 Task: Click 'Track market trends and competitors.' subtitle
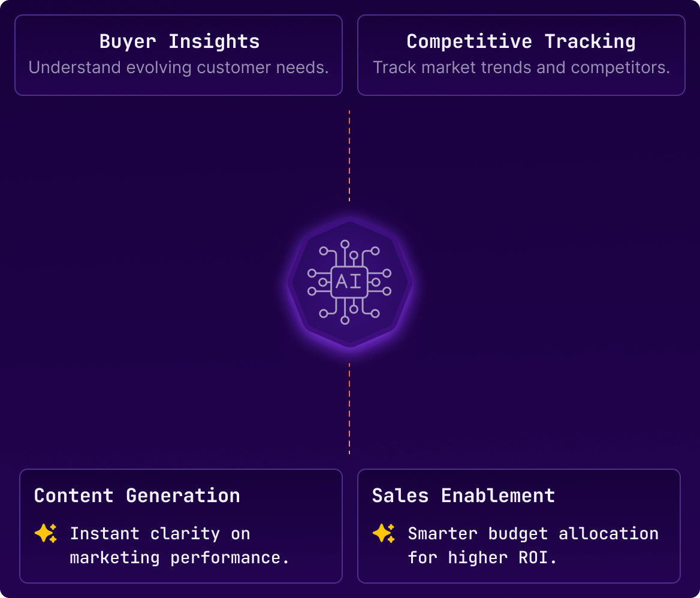[x=521, y=67]
